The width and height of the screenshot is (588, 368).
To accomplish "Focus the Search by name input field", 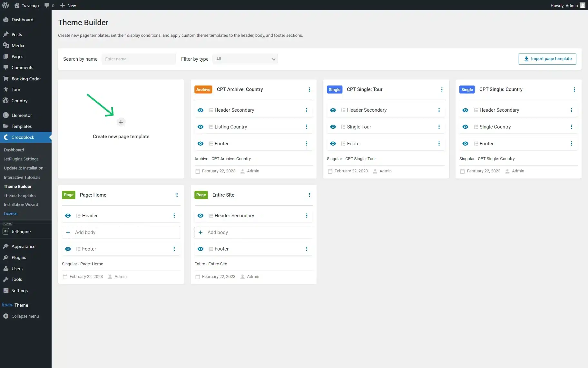I will click(x=139, y=59).
